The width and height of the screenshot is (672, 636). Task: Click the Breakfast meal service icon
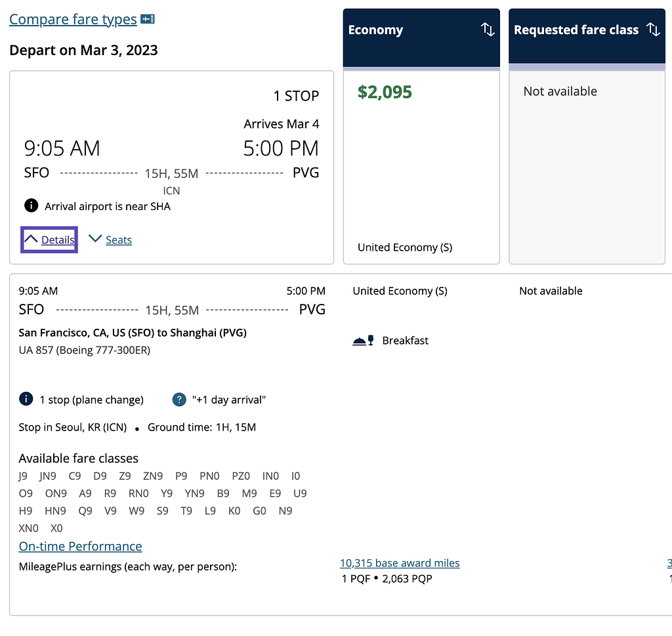(363, 340)
